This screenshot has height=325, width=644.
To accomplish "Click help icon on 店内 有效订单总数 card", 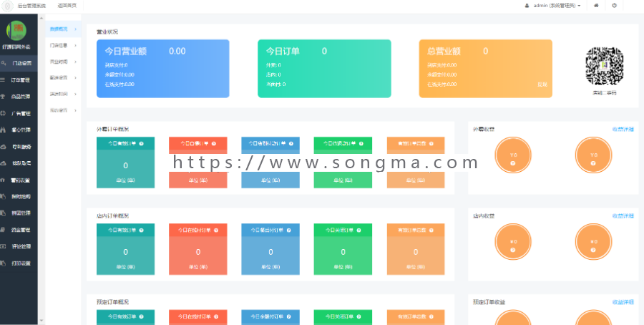I will pyautogui.click(x=431, y=231).
